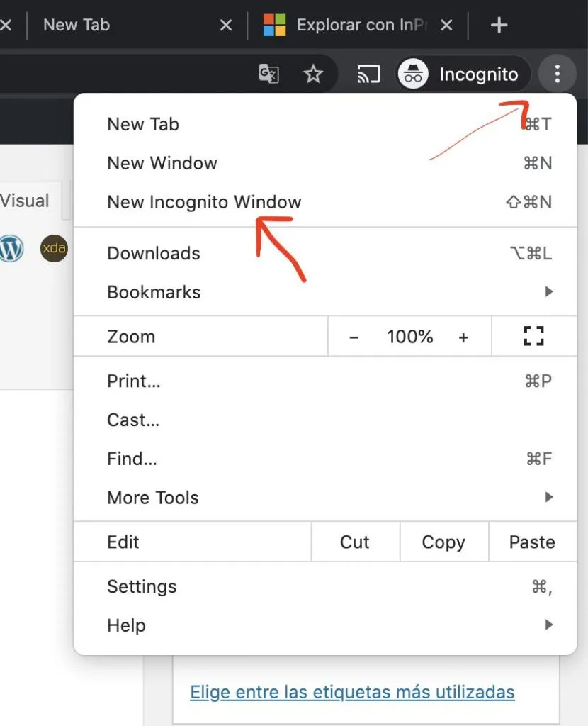Choose Downloads from the menu
This screenshot has width=588, height=726.
[x=153, y=253]
